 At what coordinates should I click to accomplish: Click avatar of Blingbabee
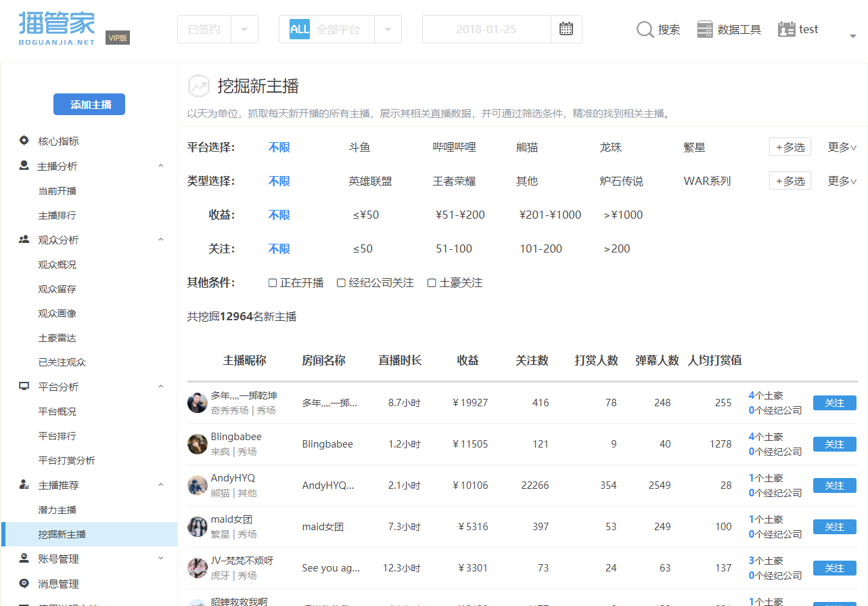198,444
